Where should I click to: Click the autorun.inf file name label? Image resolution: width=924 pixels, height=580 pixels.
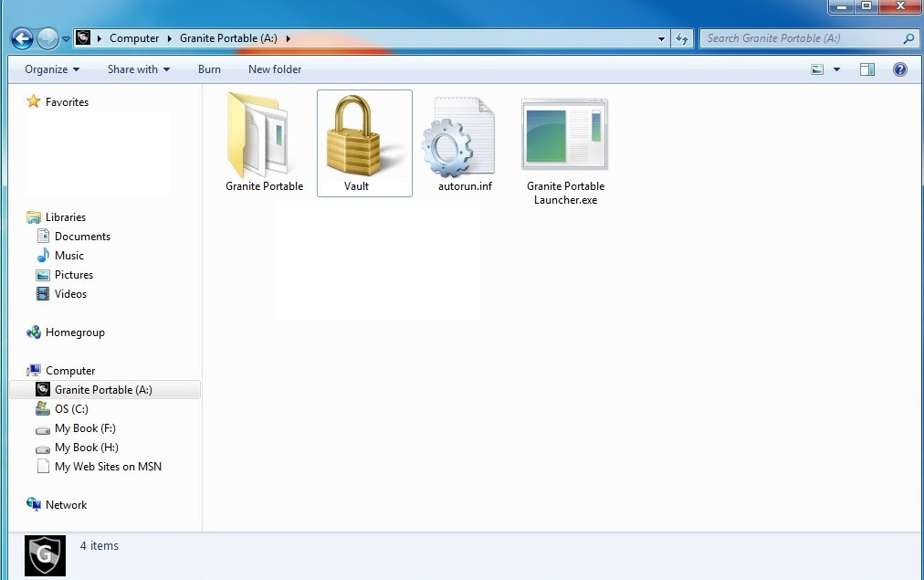click(x=465, y=186)
